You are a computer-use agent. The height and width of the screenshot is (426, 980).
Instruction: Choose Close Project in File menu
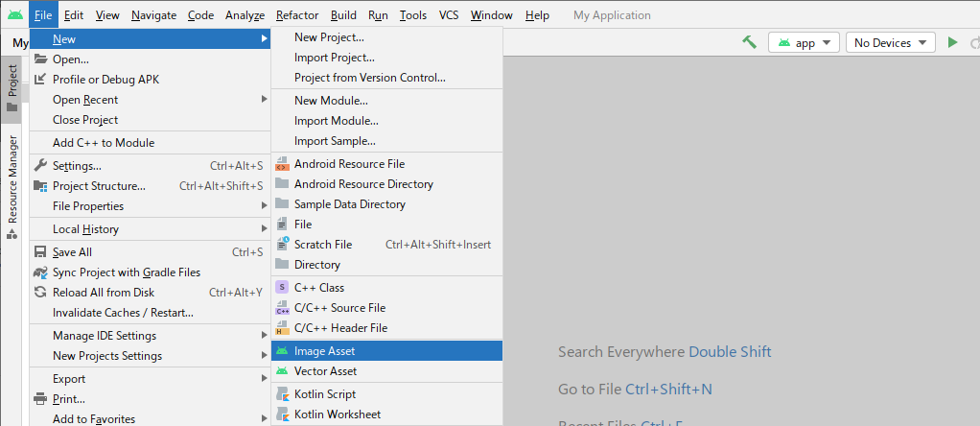[x=150, y=120]
